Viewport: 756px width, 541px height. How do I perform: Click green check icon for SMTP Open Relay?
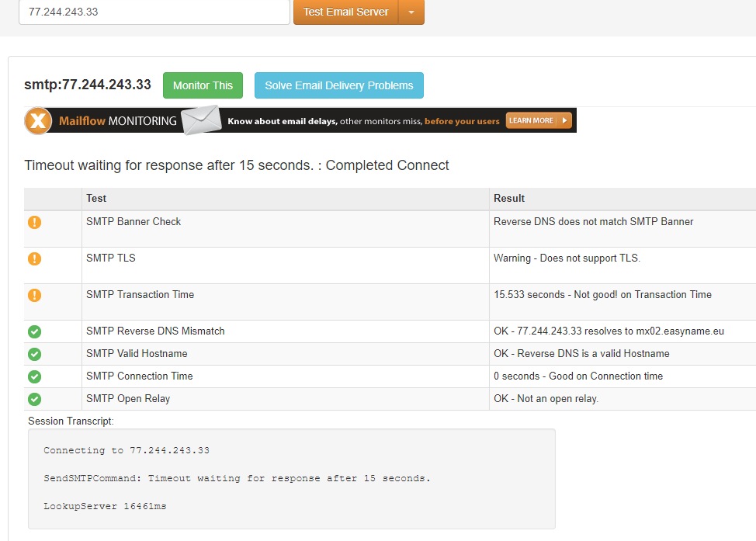34,399
